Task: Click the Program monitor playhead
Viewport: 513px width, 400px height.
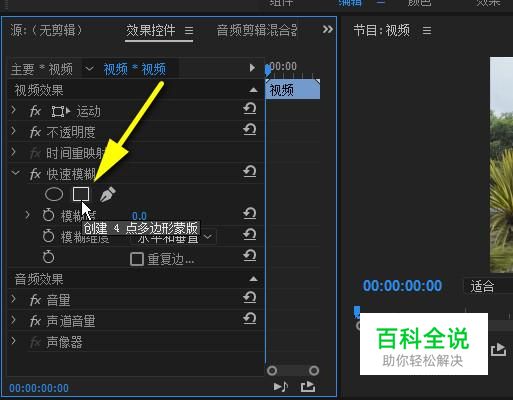Action: click(x=357, y=312)
